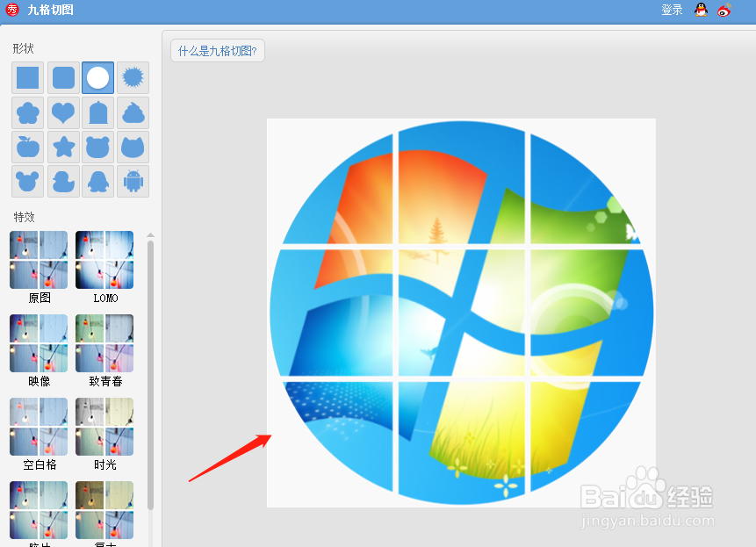Select the cat face shape

tap(133, 147)
